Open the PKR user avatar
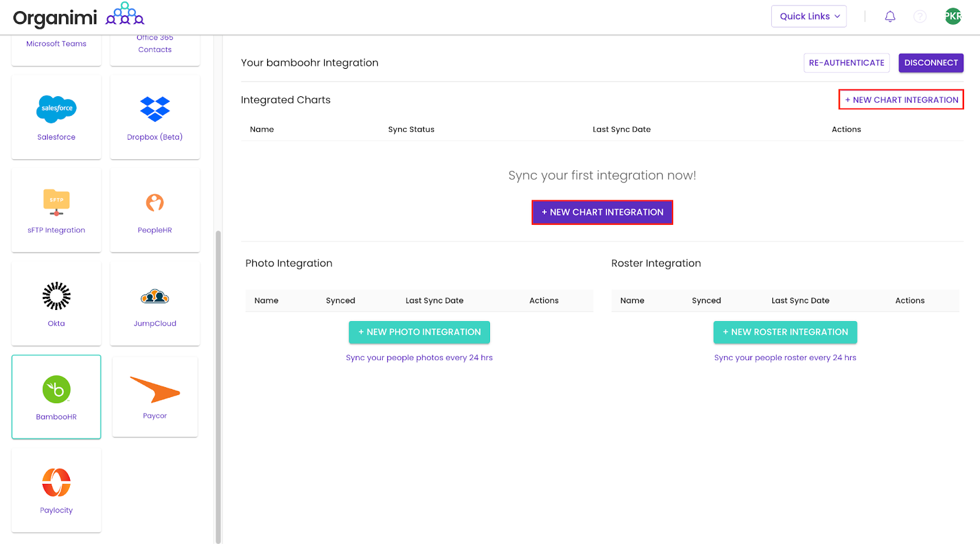Screen dimensions: 980x544 pos(953,17)
